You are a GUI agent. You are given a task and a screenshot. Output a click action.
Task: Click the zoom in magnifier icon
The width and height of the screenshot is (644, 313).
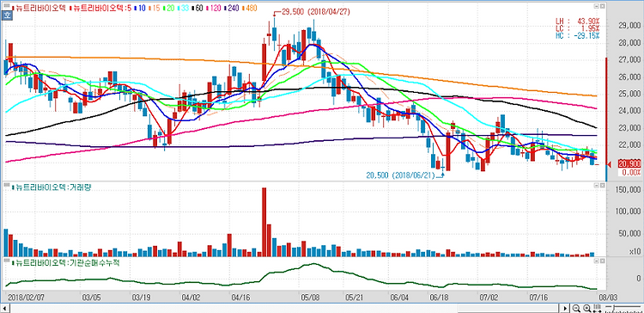coord(587,308)
